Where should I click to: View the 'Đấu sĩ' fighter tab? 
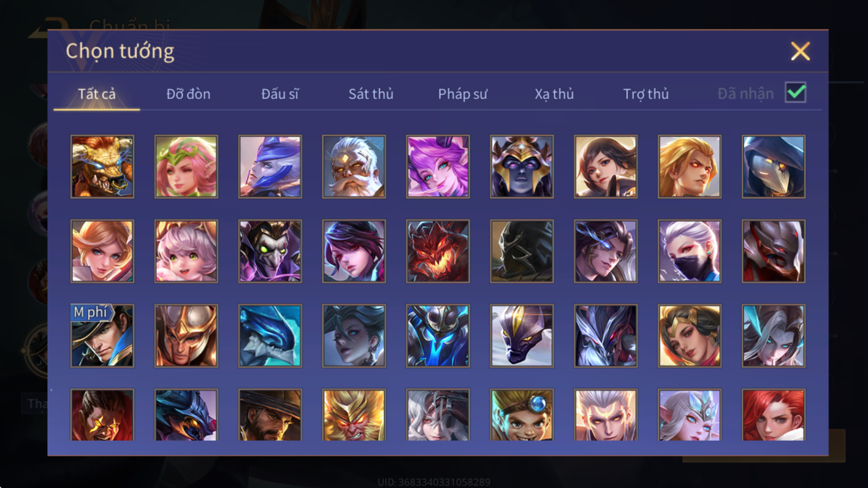(280, 94)
